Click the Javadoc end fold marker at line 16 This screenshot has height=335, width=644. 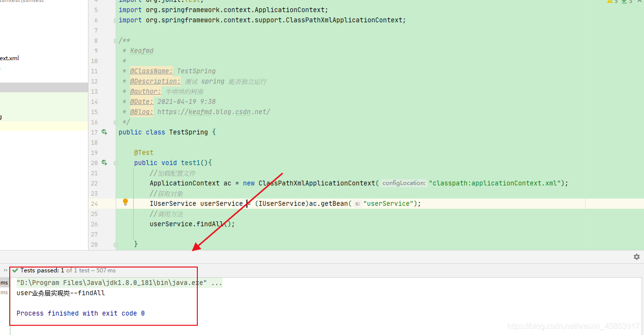[115, 122]
